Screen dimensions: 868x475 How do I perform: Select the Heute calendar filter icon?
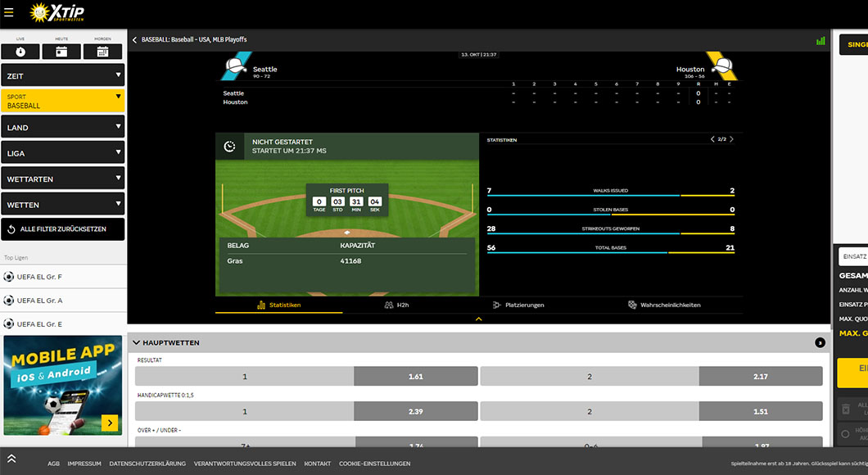pyautogui.click(x=61, y=52)
